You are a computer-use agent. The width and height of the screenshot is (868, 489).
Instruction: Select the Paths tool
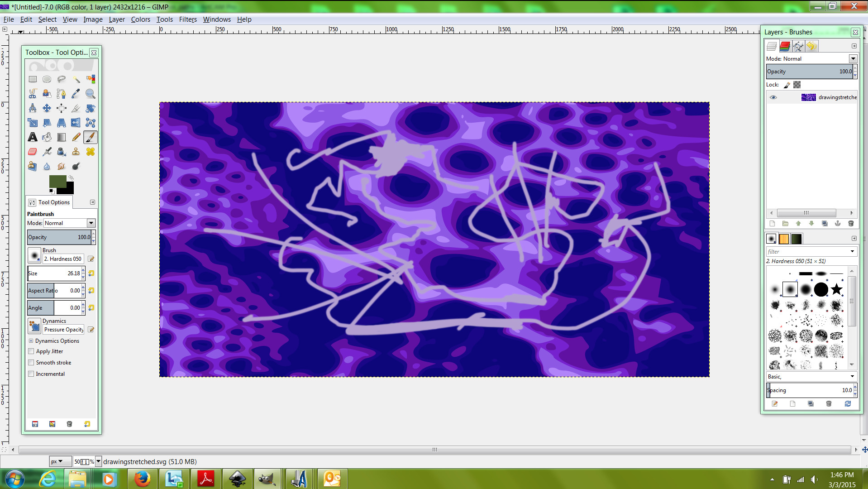tap(62, 94)
